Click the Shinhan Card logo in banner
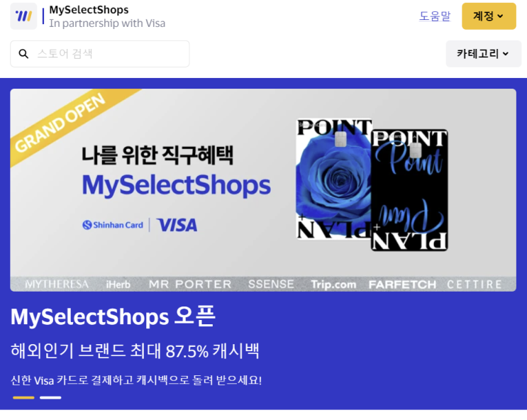This screenshot has width=527, height=420. (113, 225)
